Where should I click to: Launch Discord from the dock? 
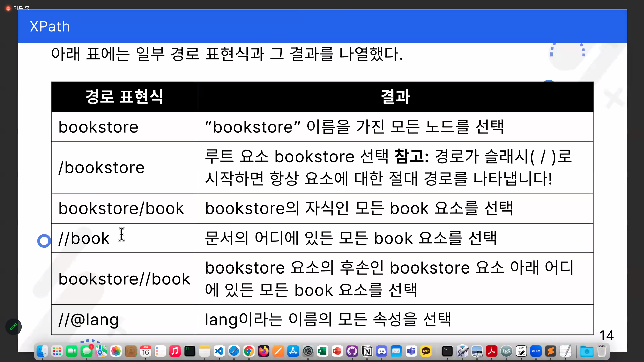pos(382,351)
